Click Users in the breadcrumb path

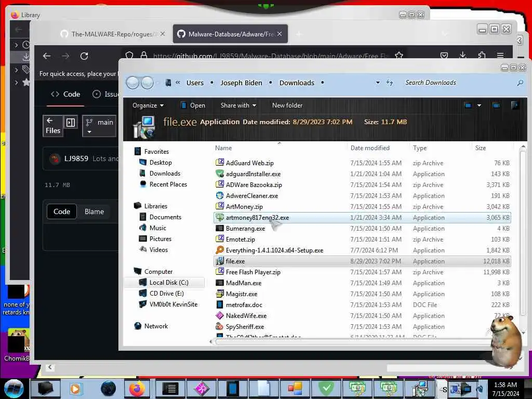click(x=195, y=83)
